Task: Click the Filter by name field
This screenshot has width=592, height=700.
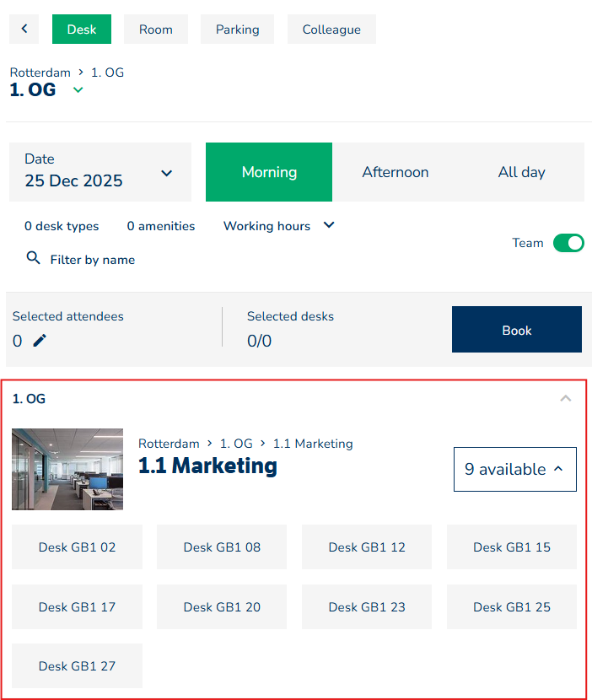Action: [93, 260]
